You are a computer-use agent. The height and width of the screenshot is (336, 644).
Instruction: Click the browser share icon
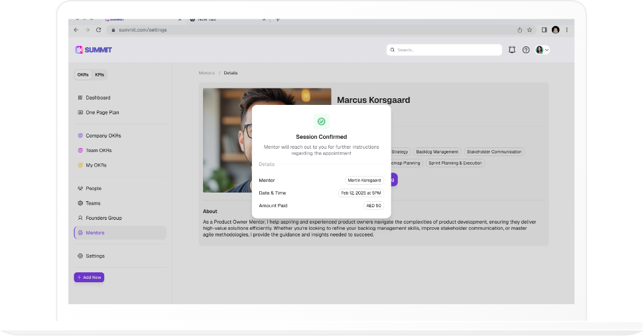(519, 30)
